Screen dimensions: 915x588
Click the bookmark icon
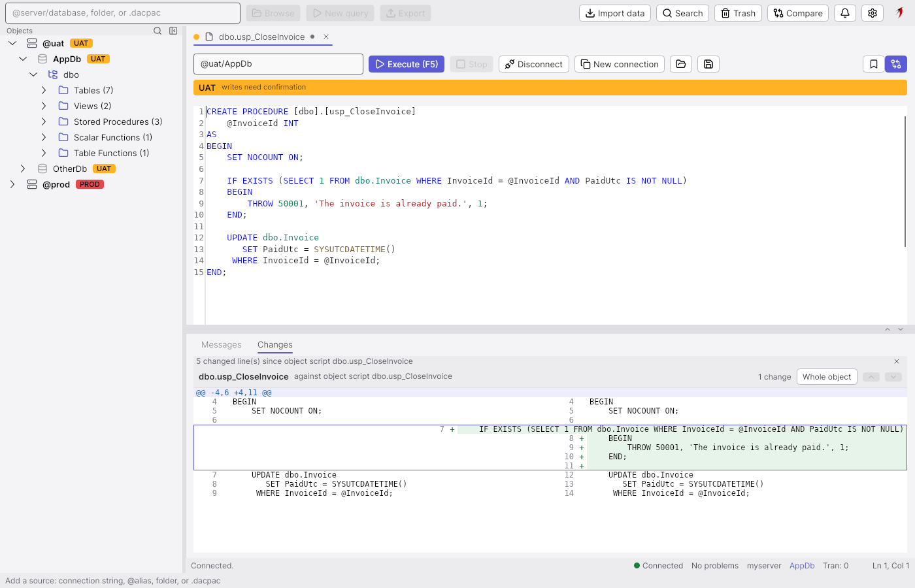pyautogui.click(x=874, y=64)
